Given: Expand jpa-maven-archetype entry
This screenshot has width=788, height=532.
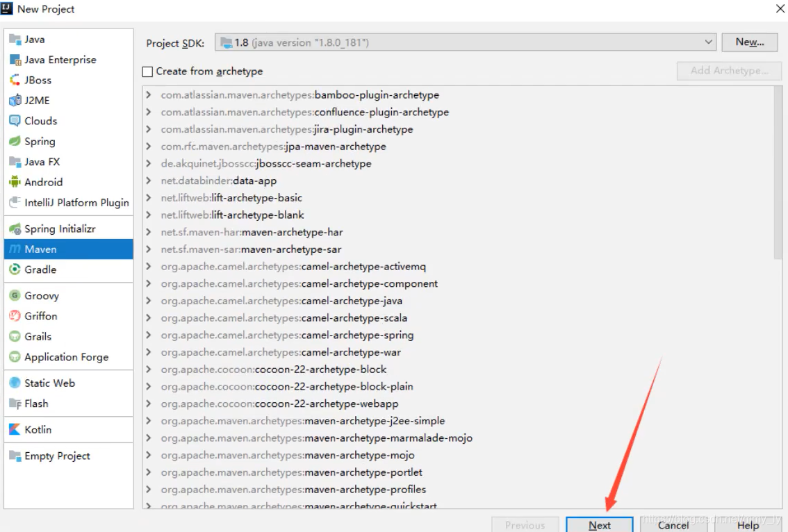Looking at the screenshot, I should point(148,146).
